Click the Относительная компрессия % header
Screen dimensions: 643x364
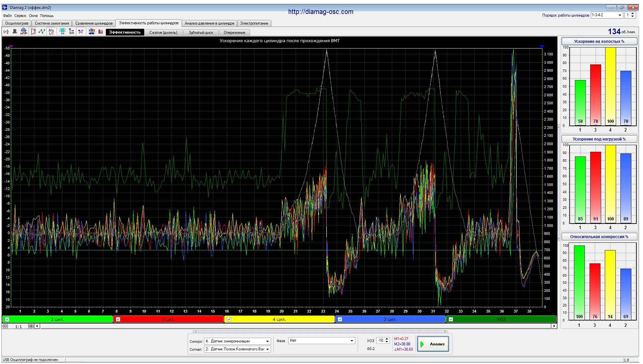[x=599, y=237]
